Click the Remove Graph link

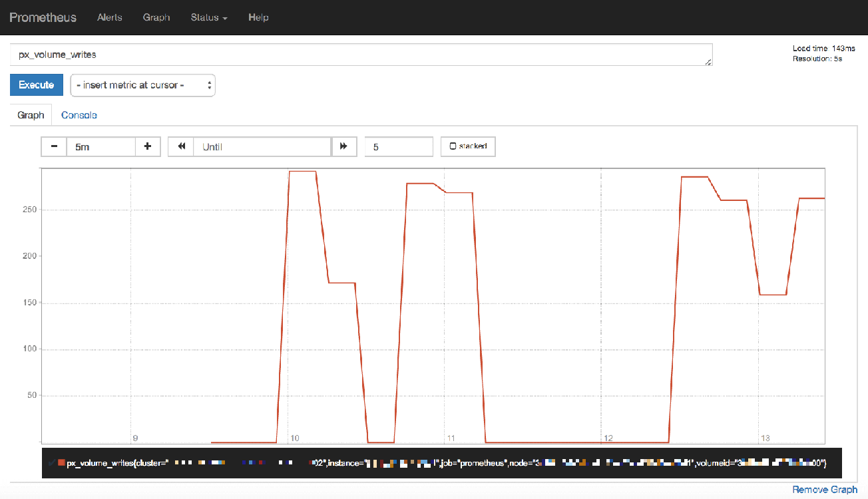click(824, 490)
